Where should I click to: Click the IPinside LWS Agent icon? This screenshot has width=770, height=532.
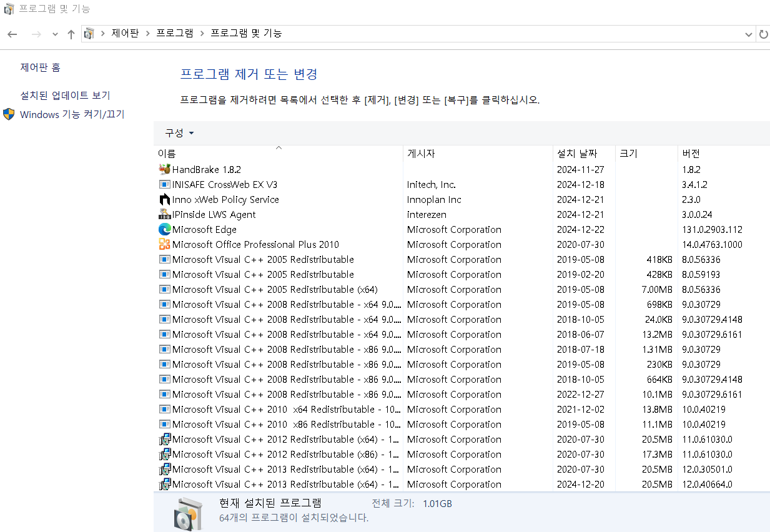[x=165, y=214]
